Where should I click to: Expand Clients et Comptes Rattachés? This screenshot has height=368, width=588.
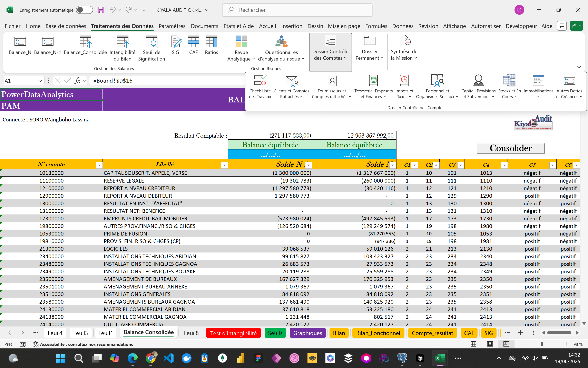pos(291,87)
